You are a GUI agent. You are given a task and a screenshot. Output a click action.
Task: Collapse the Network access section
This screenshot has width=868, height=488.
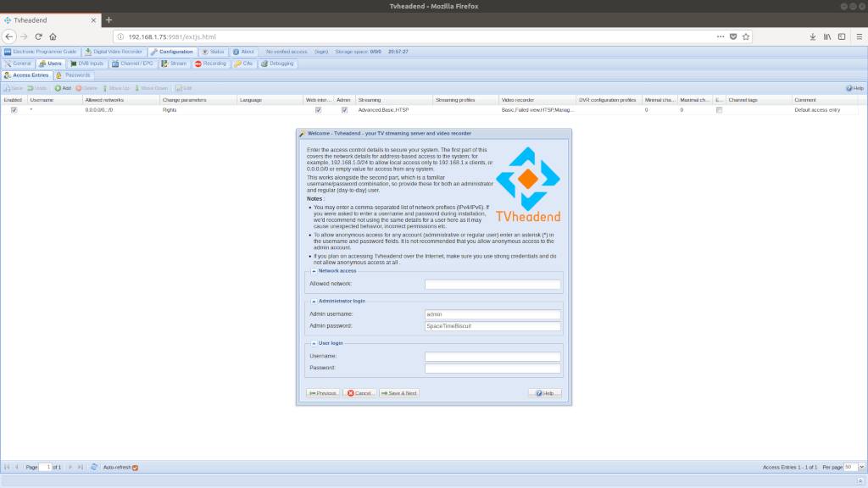pos(314,270)
